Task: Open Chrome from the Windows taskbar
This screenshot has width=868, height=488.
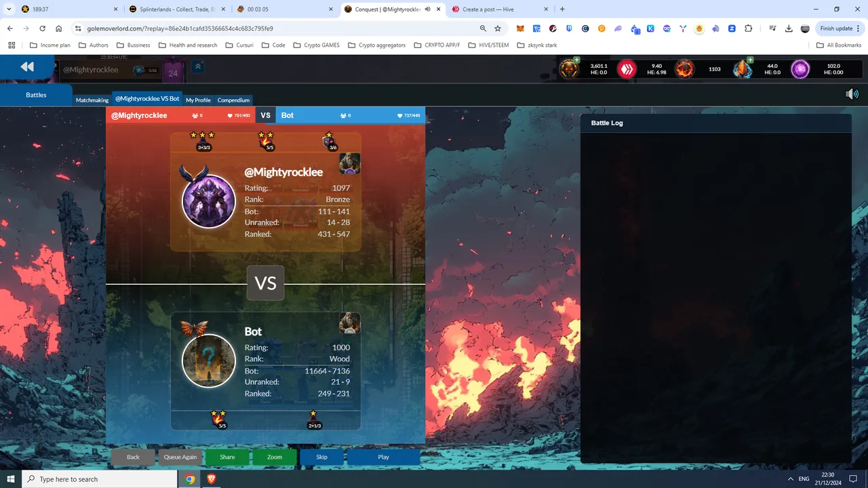Action: point(190,479)
